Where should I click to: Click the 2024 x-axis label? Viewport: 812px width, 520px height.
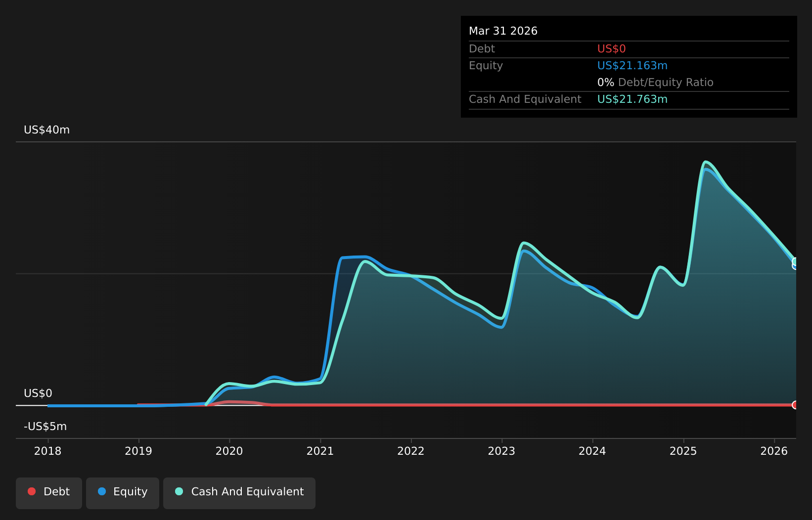pos(592,451)
